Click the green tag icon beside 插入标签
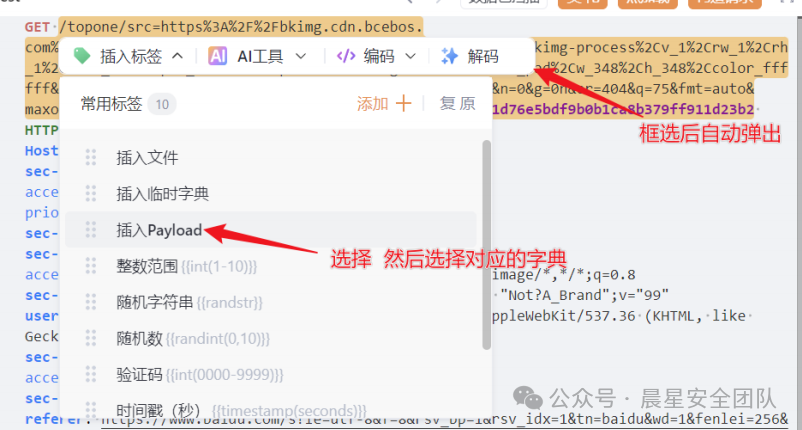Image resolution: width=802 pixels, height=430 pixels. pos(82,56)
